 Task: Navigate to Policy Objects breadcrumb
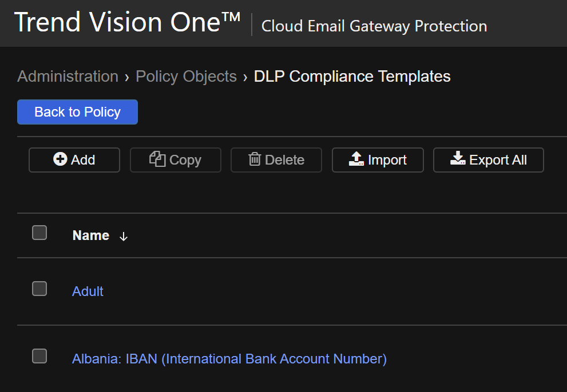click(x=186, y=77)
